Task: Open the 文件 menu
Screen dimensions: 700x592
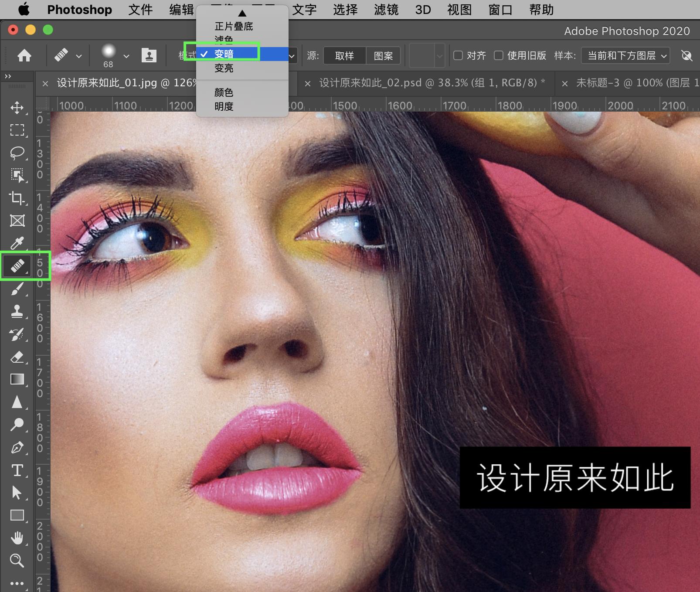Action: coord(140,10)
